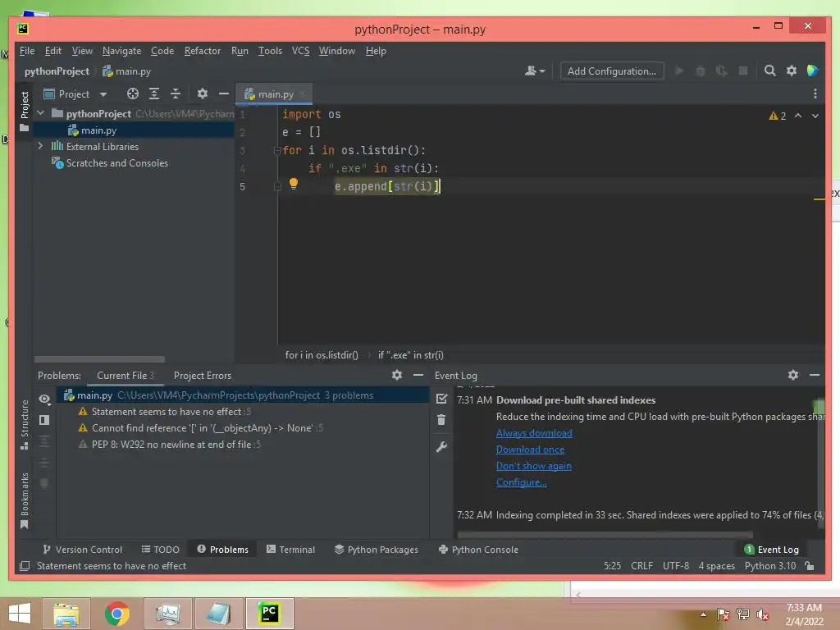
Task: Open the Python 3.10 interpreter selector
Action: pyautogui.click(x=769, y=566)
